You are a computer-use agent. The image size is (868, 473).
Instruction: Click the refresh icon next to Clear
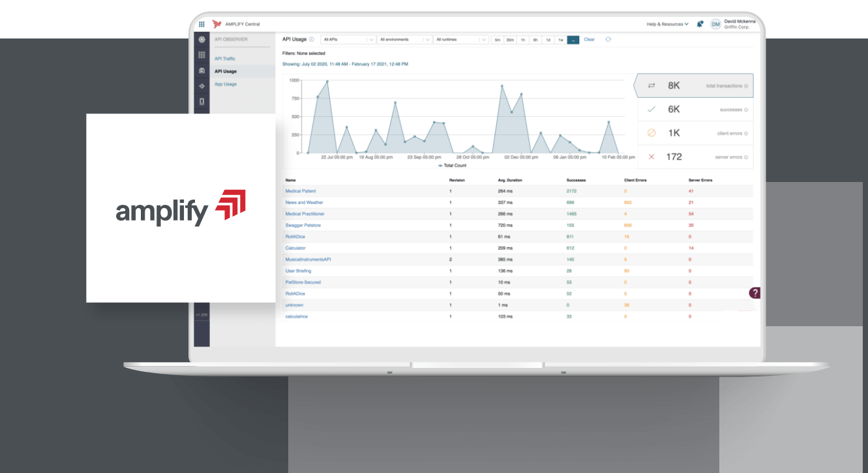(608, 40)
